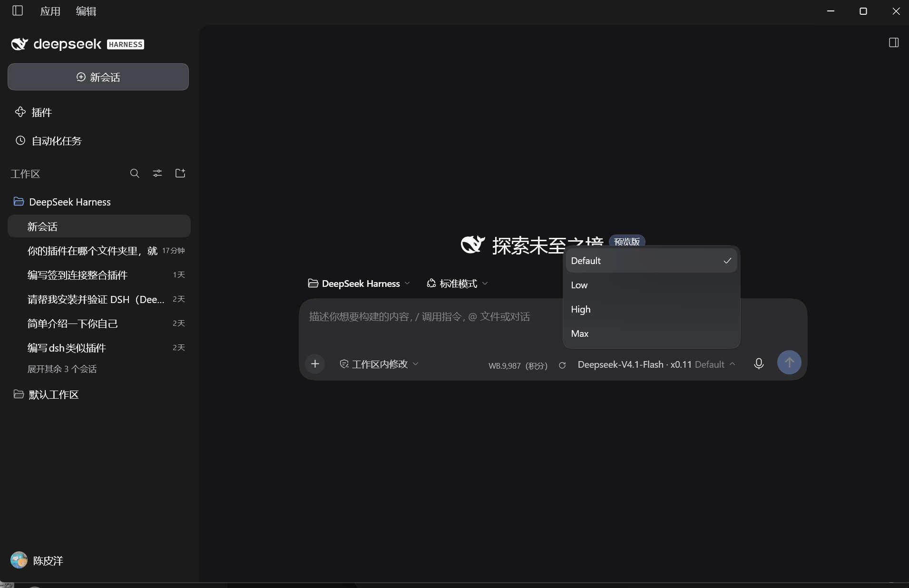
Task: Click the DeepSeek whale logo
Action: 20,44
